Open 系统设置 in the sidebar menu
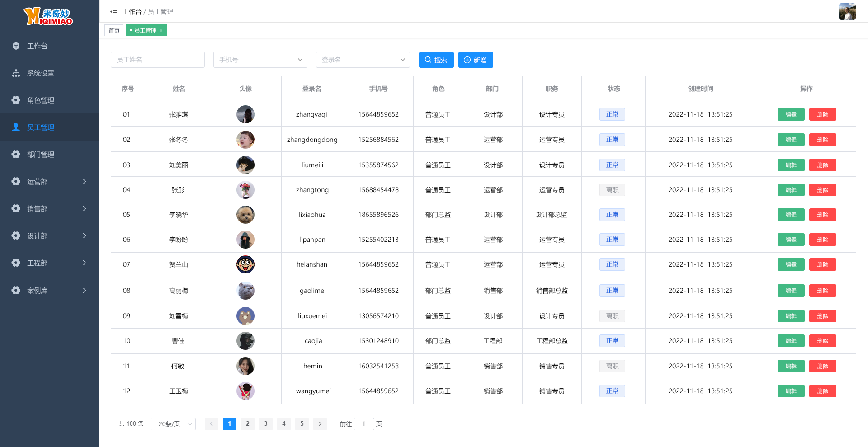This screenshot has height=447, width=868. click(50, 73)
